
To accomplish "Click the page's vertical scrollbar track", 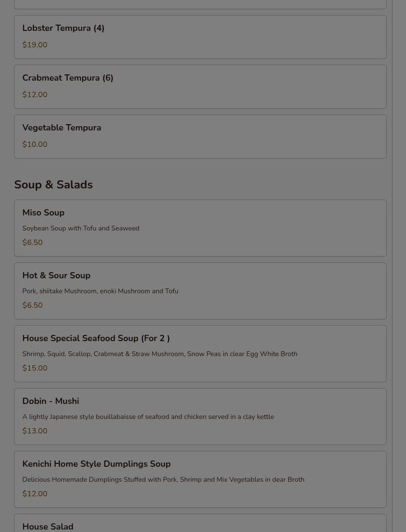I will coord(399,266).
